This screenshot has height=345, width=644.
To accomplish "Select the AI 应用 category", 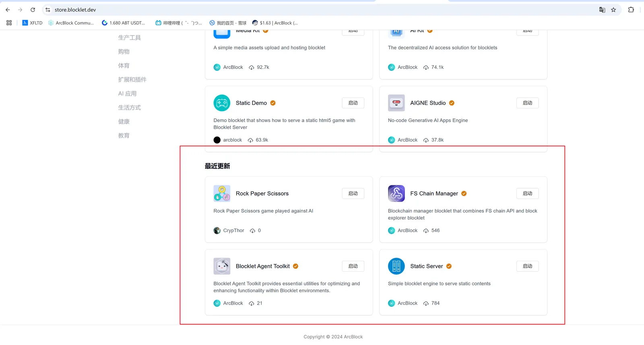I will [x=128, y=94].
